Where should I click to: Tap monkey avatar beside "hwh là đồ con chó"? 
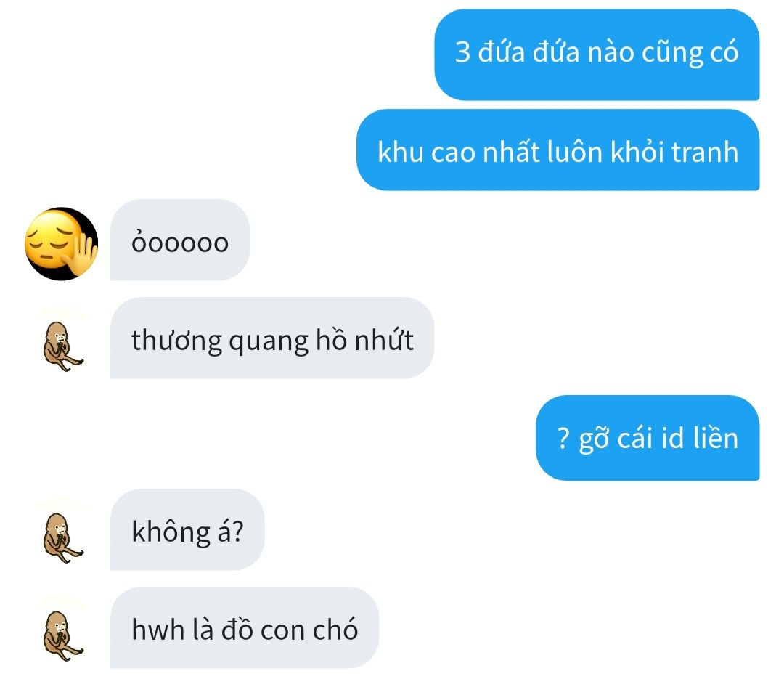pos(62,635)
